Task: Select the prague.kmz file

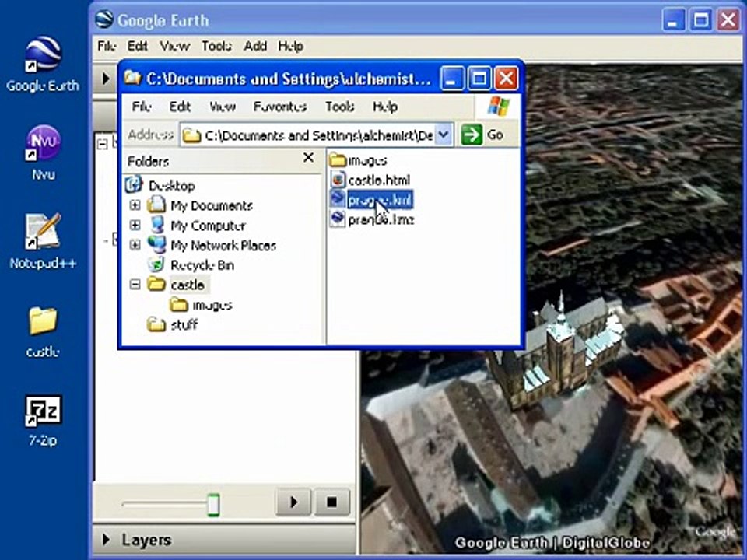Action: point(372,219)
